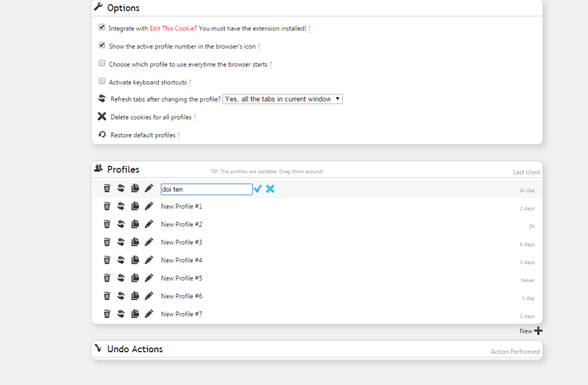Open the Refresh tabs dropdown menu
The height and width of the screenshot is (385, 588).
click(282, 99)
